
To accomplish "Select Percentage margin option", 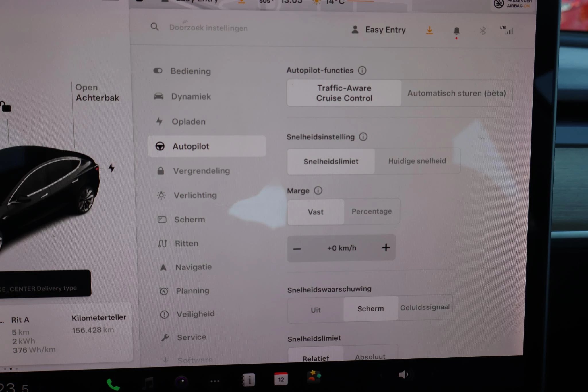I will 372,211.
